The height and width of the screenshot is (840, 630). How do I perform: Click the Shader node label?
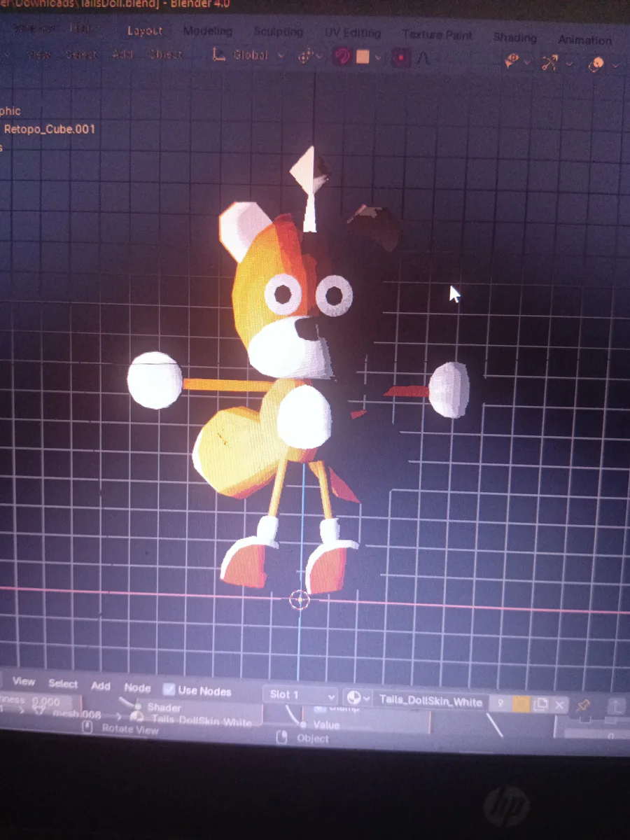(164, 708)
